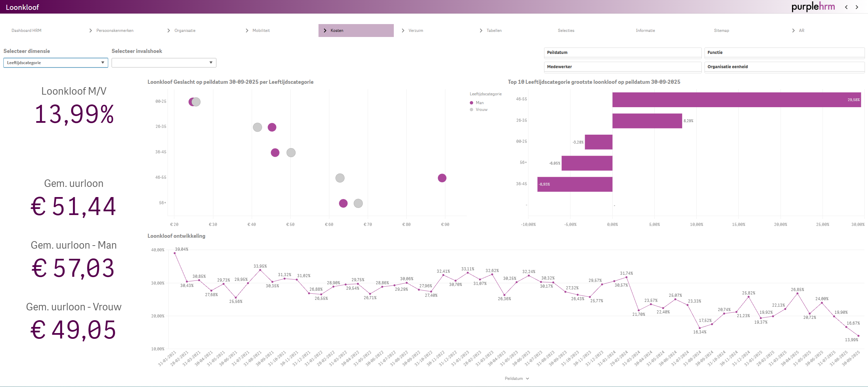
Task: Select the 46-55 bar in Top 10 chart
Action: coord(736,100)
